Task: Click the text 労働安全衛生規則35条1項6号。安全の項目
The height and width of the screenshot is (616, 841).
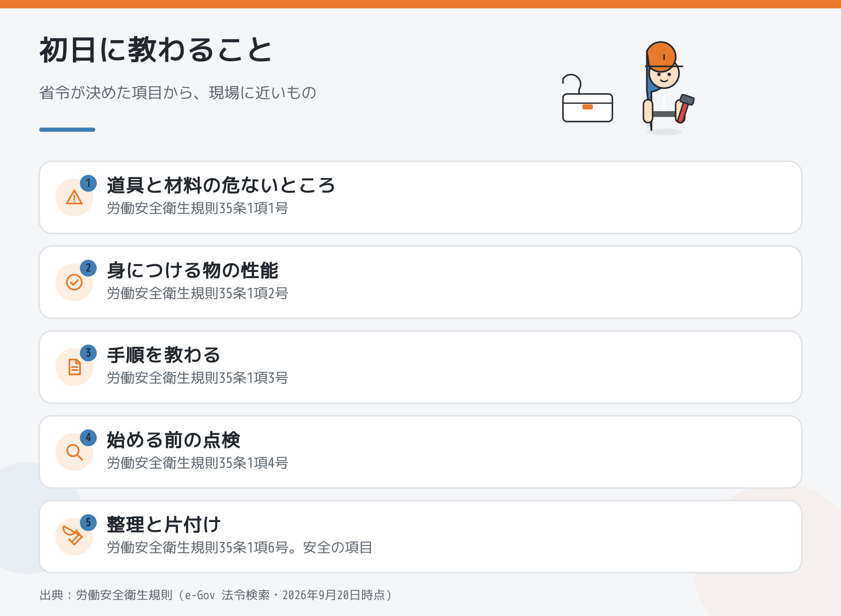Action: [x=240, y=548]
